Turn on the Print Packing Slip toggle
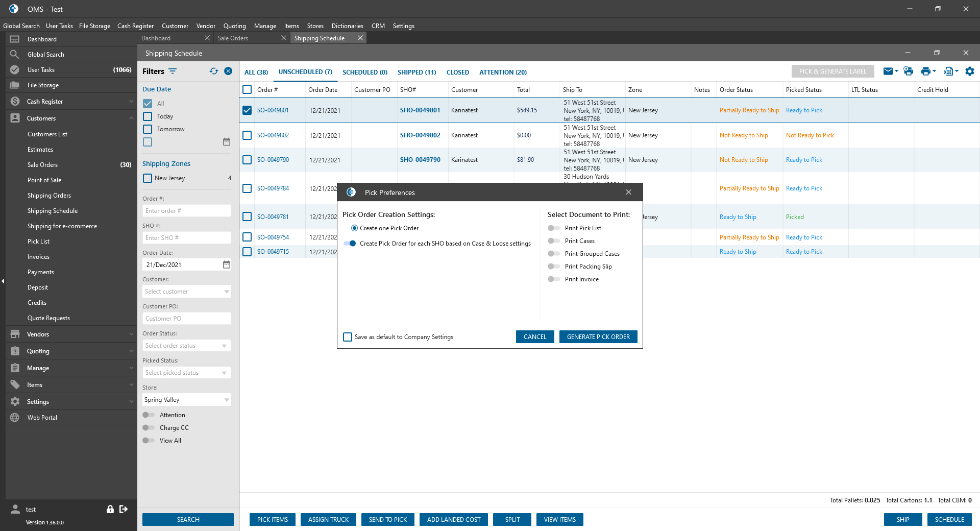The image size is (980, 531). (554, 267)
